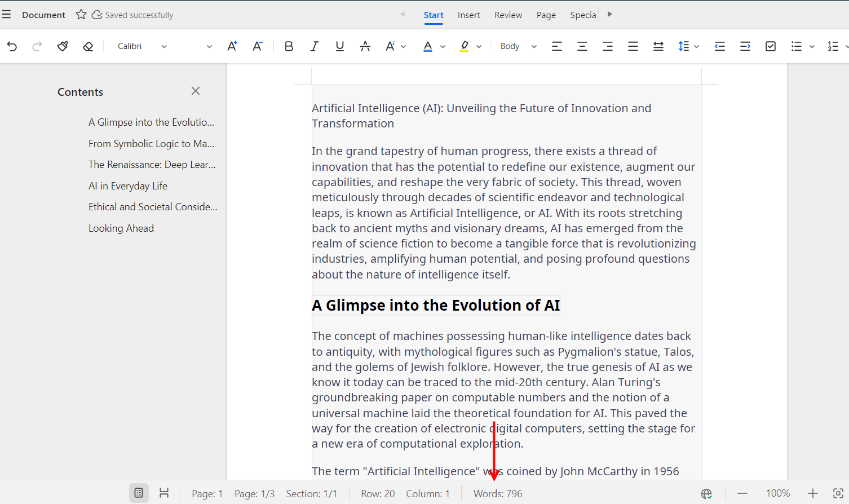Click the 'Page: 1/3' status entry
849x504 pixels.
click(x=254, y=494)
